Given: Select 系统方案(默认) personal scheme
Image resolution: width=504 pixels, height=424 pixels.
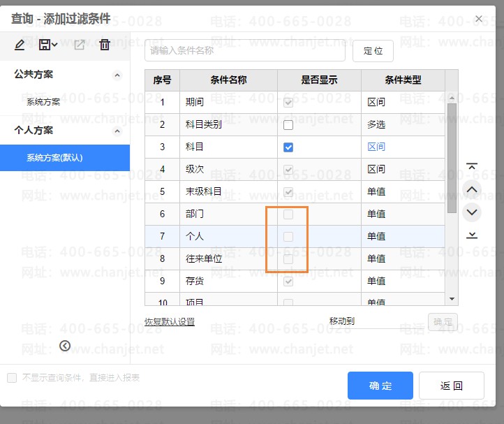Looking at the screenshot, I should point(54,158).
